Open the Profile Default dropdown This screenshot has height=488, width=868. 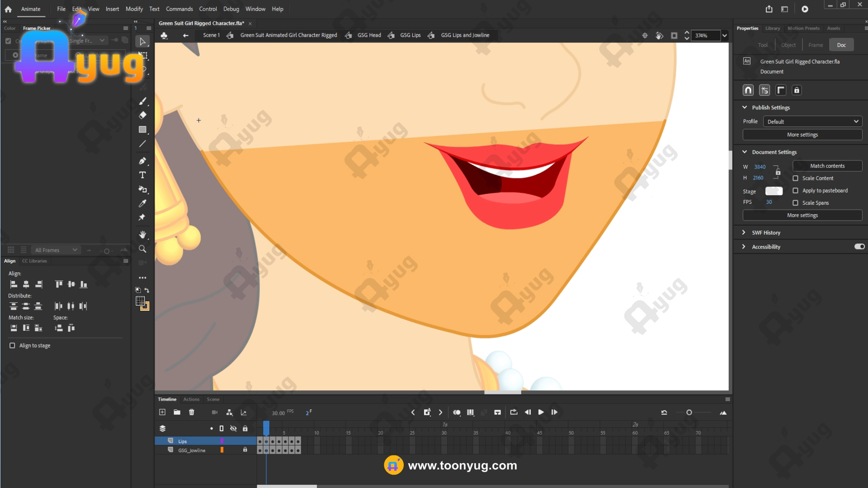pos(812,122)
